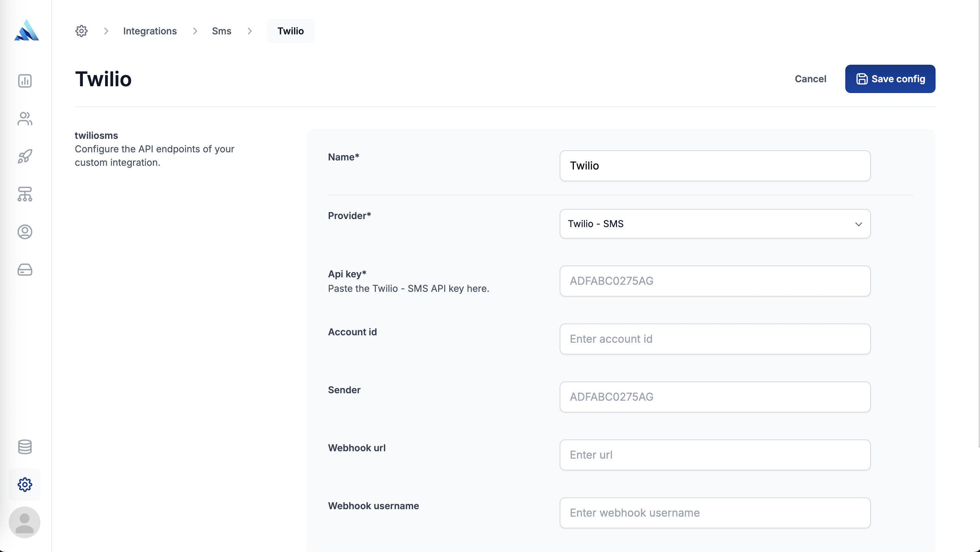Viewport: 980px width, 552px height.
Task: Focus the Name input field
Action: pos(715,165)
